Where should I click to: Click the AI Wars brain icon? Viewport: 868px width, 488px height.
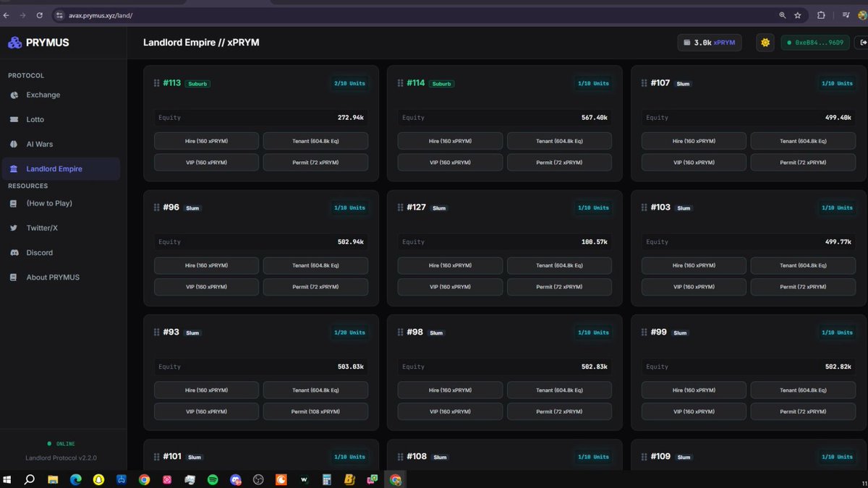[14, 144]
